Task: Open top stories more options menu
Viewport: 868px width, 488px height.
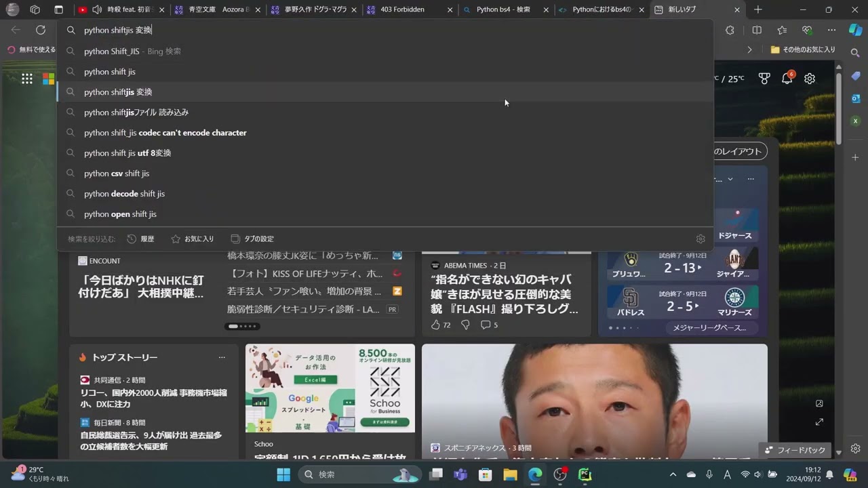Action: coord(222,357)
